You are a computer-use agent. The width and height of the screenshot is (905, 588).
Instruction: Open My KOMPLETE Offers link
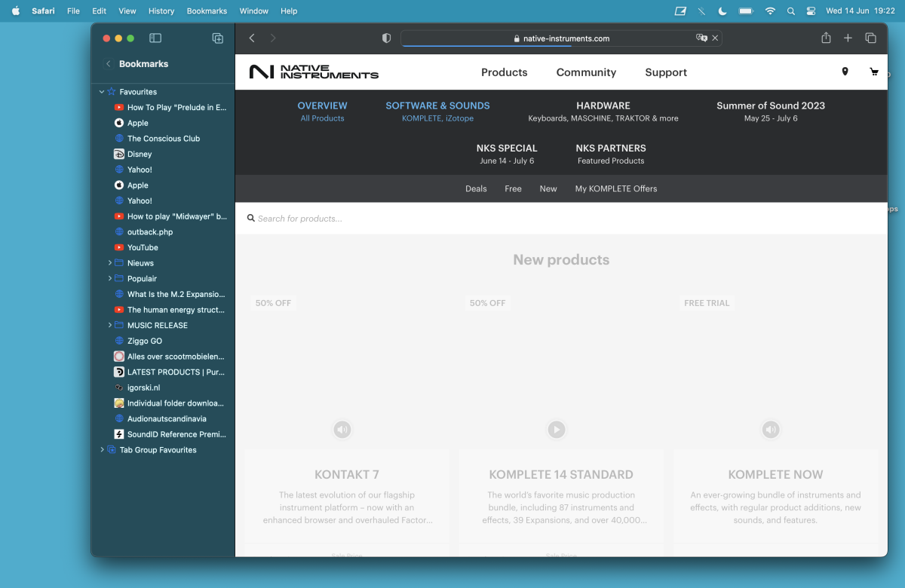[616, 188]
